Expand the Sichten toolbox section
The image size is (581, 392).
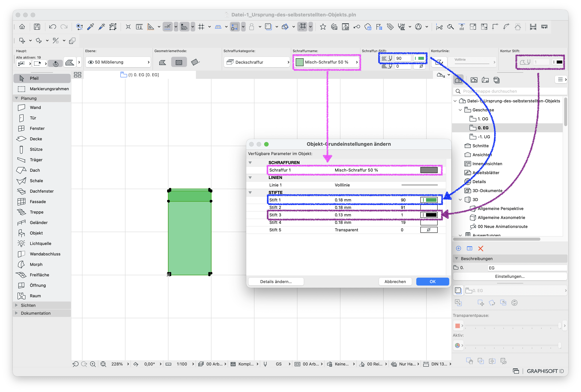click(x=16, y=305)
